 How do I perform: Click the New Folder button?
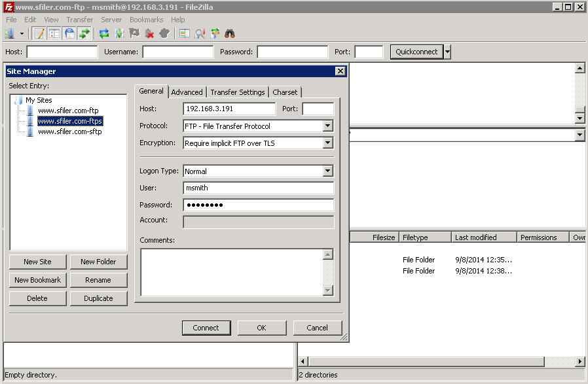(x=98, y=262)
